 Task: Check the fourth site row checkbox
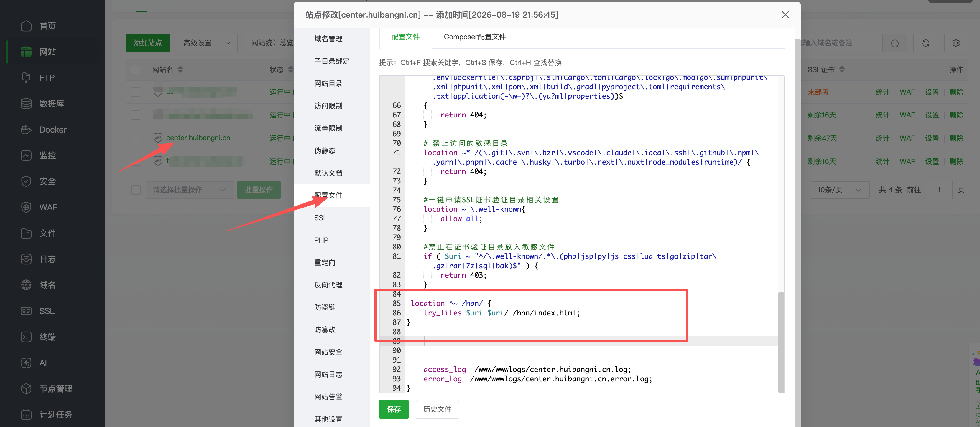[136, 161]
